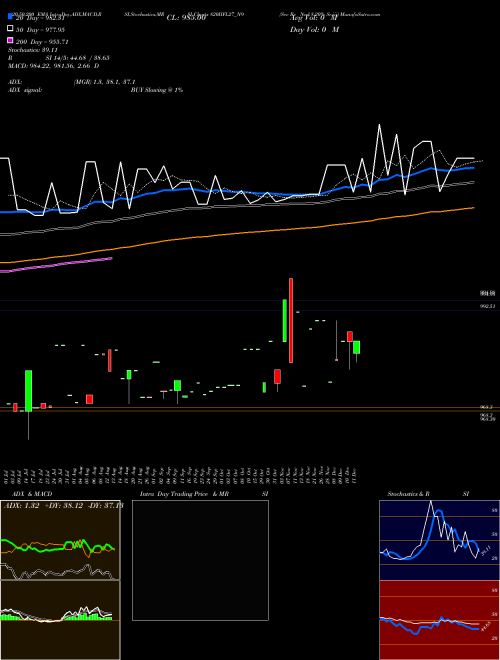Click the 'Avg Vol: 0 M' readout

314,18
